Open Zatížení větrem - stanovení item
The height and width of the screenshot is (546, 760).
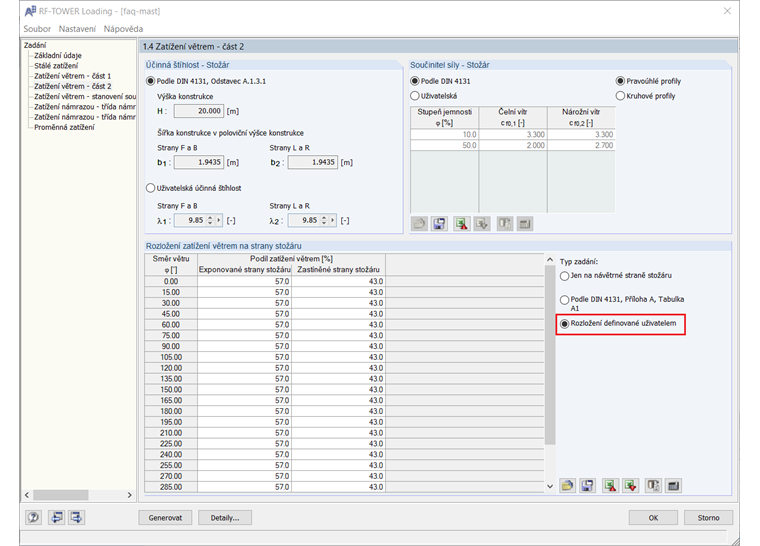(x=85, y=96)
